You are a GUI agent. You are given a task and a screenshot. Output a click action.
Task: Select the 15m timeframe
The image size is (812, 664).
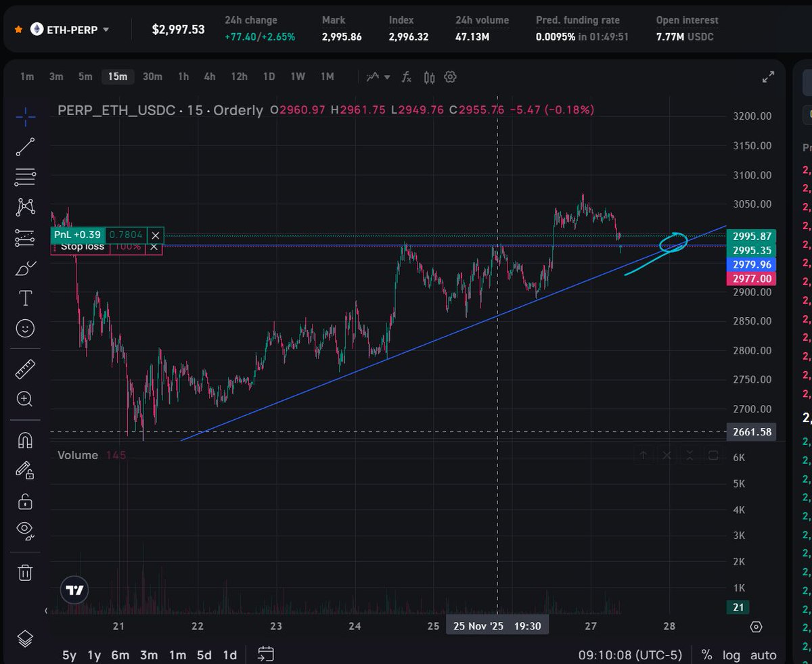pos(118,76)
